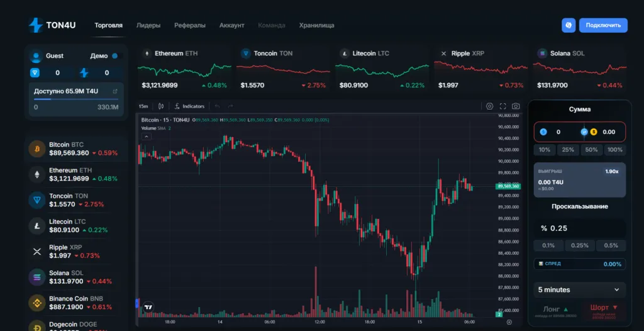Click the current price label 89,569.360 on axis

[x=508, y=186]
